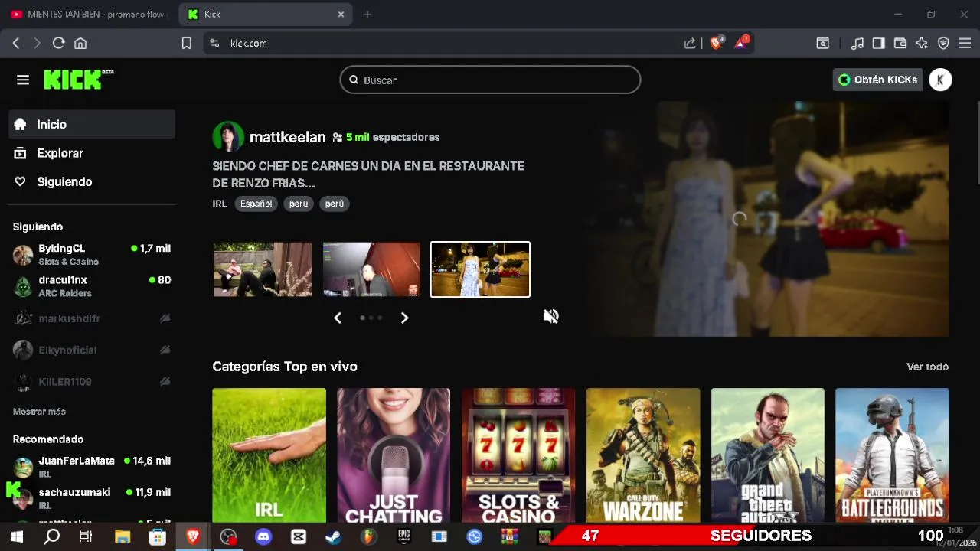Click the user avatar K icon

tap(940, 80)
